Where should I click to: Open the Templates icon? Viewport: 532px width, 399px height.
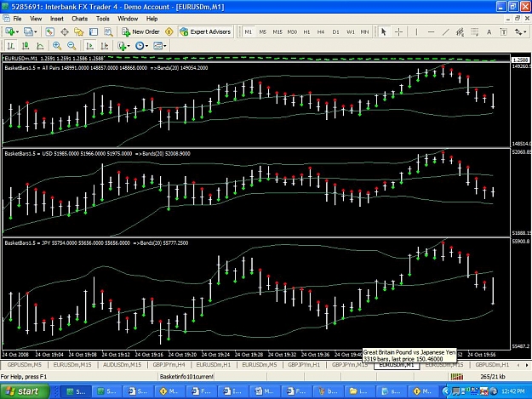pos(157,46)
